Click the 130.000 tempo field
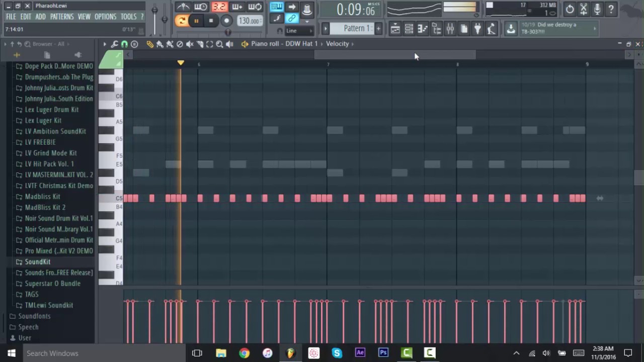The width and height of the screenshot is (644, 362). pyautogui.click(x=249, y=21)
